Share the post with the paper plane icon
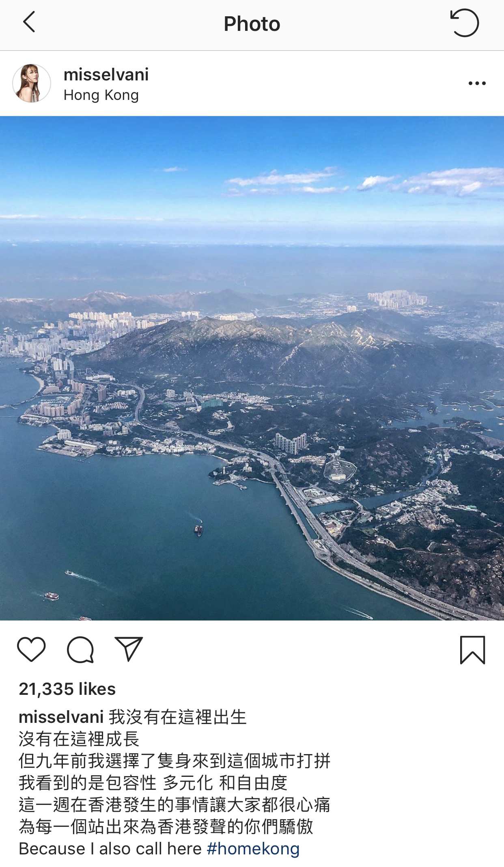The height and width of the screenshot is (867, 504). point(129,649)
